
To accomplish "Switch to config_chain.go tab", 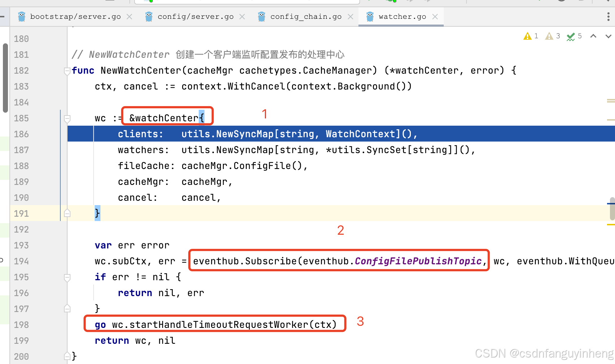I will point(306,17).
